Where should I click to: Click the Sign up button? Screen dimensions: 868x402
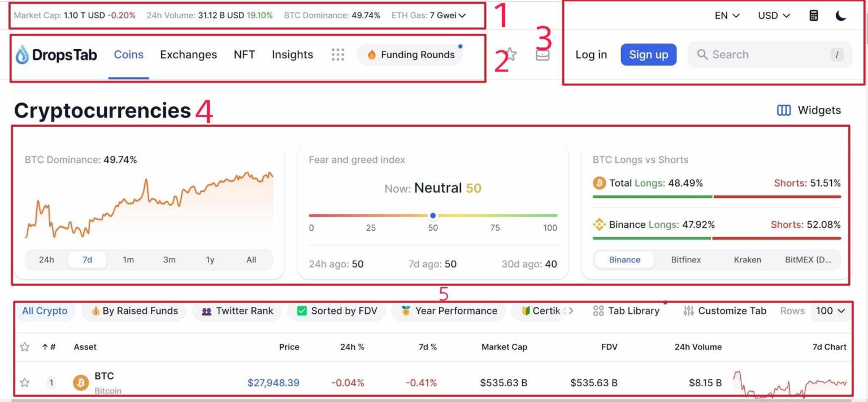pos(648,55)
